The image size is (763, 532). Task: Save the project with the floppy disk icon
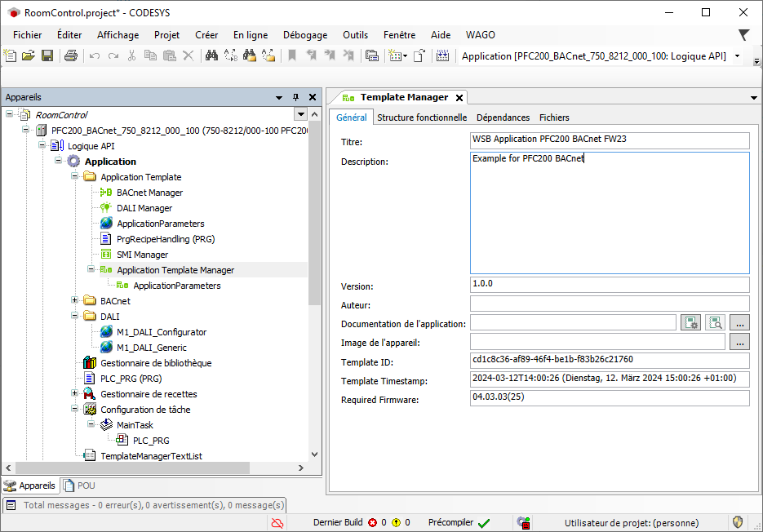click(x=47, y=56)
